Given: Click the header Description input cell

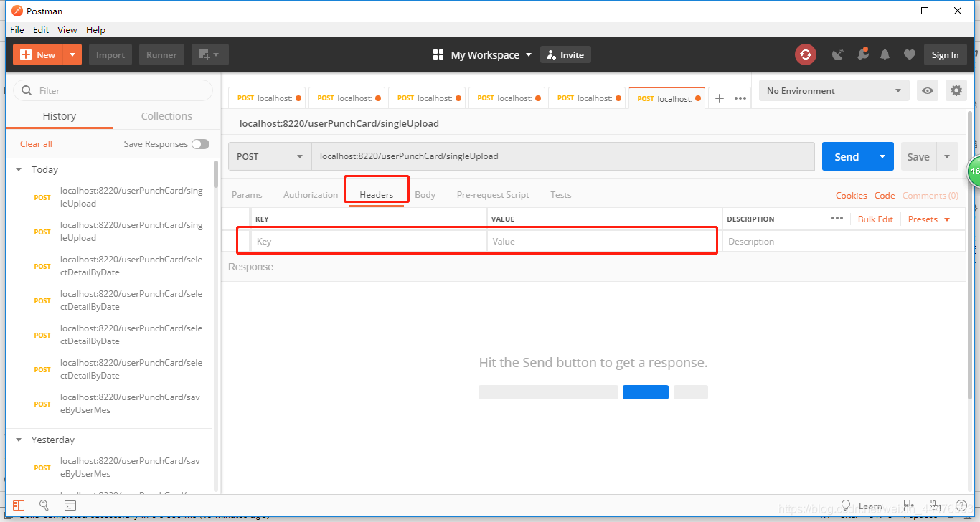Looking at the screenshot, I should pos(843,241).
